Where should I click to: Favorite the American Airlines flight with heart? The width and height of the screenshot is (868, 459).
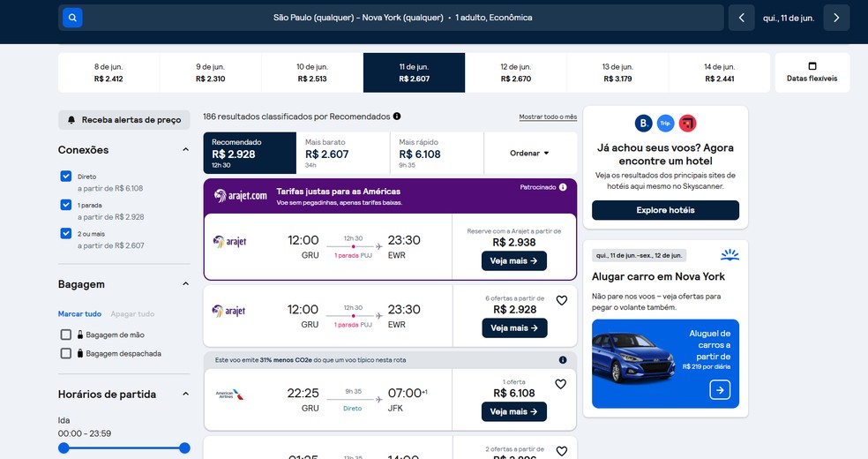click(x=560, y=384)
